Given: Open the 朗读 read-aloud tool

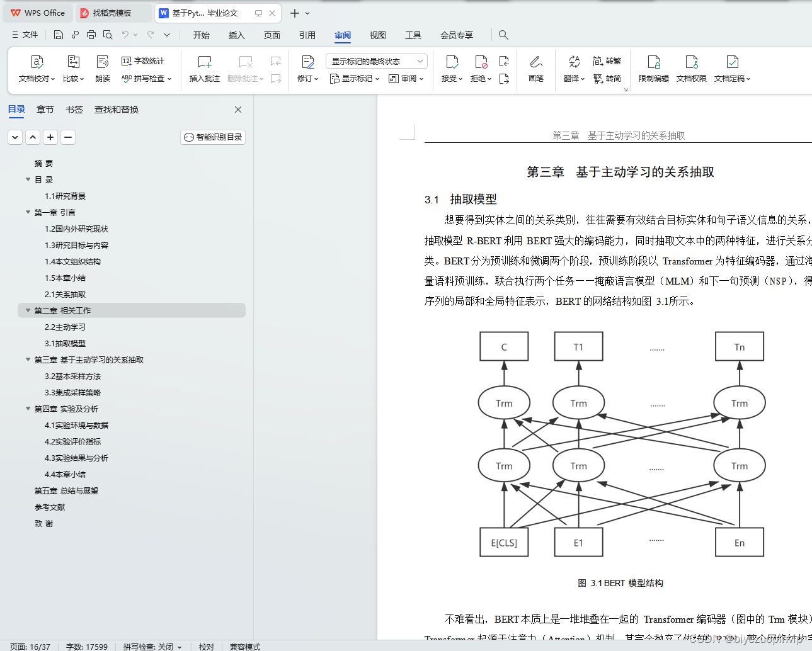Looking at the screenshot, I should click(102, 69).
